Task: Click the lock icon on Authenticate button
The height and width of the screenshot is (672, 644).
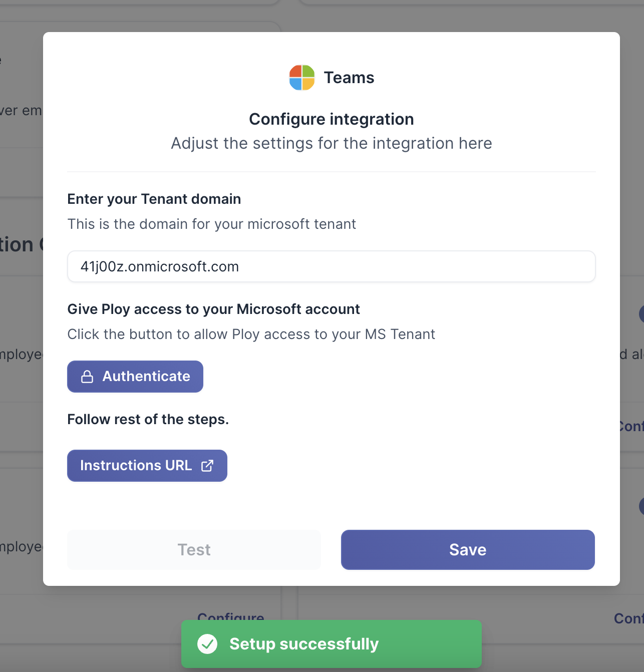Action: click(x=87, y=377)
